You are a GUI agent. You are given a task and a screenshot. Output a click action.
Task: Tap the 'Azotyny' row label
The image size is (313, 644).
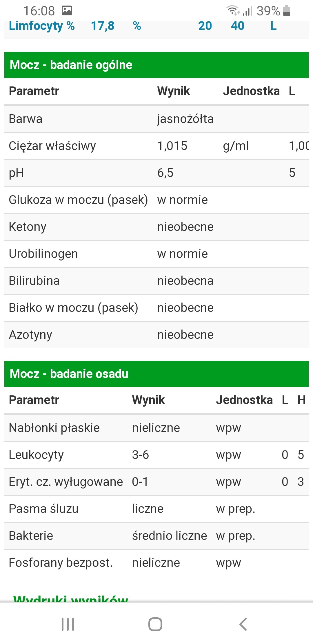point(30,335)
